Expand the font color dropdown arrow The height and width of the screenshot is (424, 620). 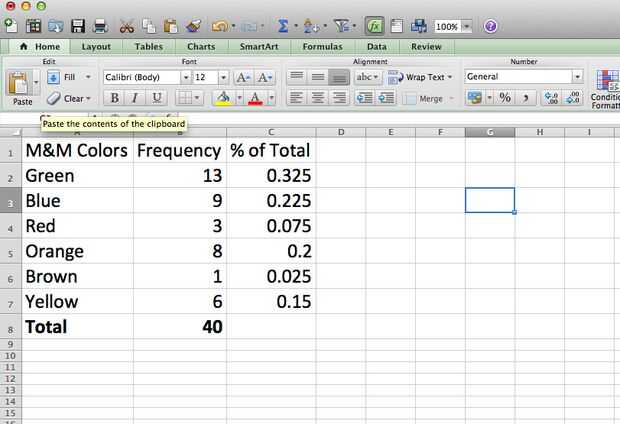point(271,98)
